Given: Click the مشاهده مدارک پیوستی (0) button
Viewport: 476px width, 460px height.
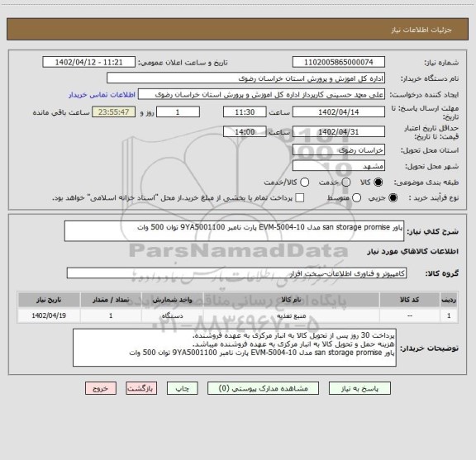Looking at the screenshot, I should tap(263, 388).
